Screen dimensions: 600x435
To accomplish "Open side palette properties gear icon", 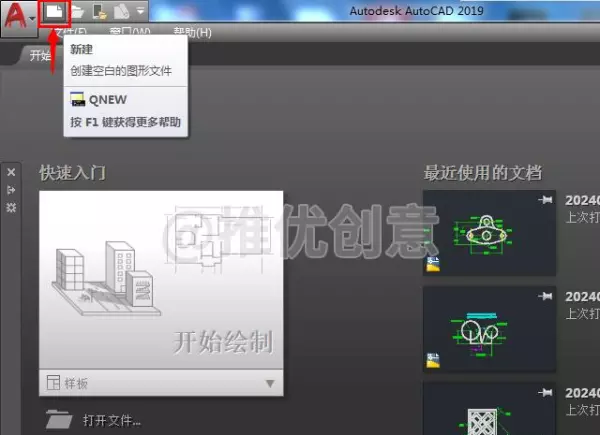I will pos(11,207).
